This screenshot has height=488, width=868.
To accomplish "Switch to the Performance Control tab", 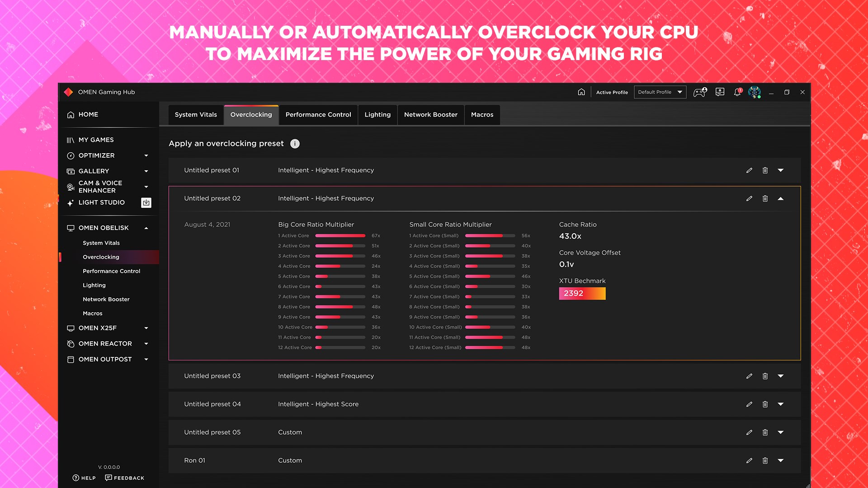I will pyautogui.click(x=318, y=115).
